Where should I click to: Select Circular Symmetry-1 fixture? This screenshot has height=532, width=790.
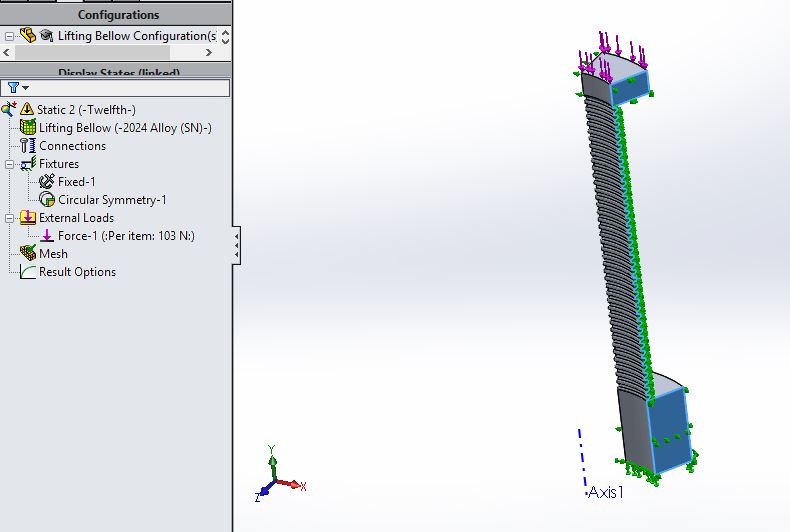pos(112,200)
